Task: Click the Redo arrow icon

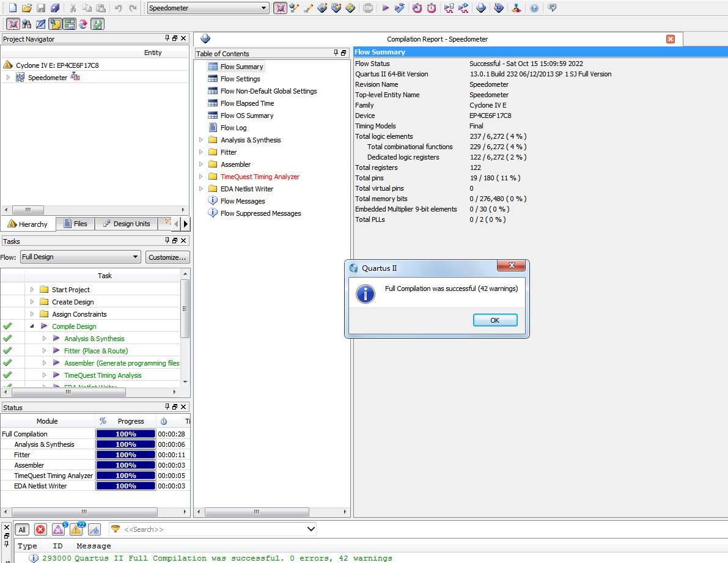Action: [x=133, y=8]
